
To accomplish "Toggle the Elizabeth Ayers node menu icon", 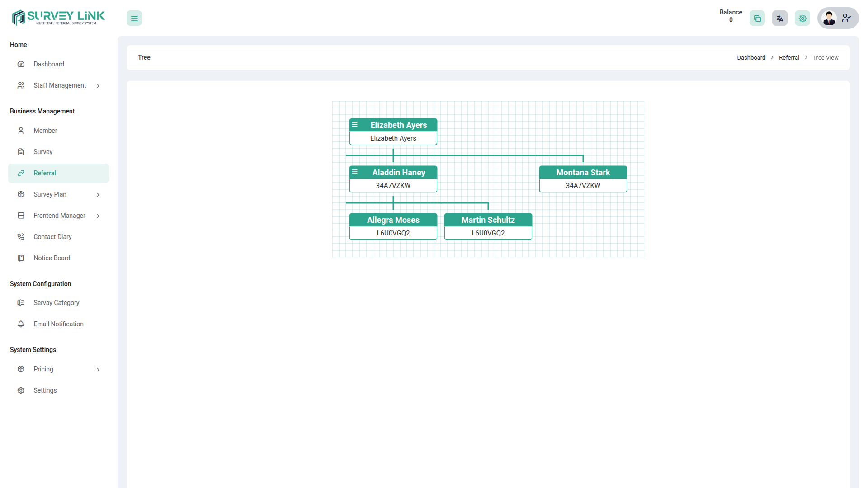I will [x=355, y=125].
